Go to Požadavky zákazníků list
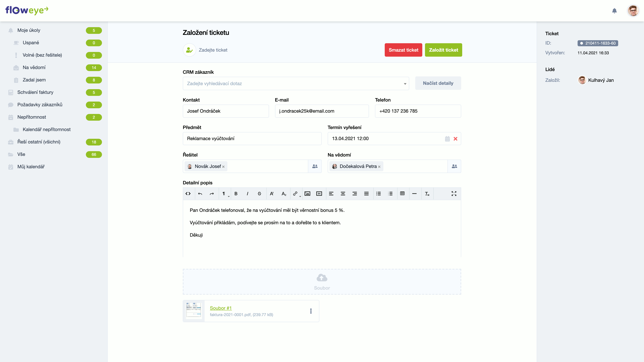 click(x=40, y=105)
